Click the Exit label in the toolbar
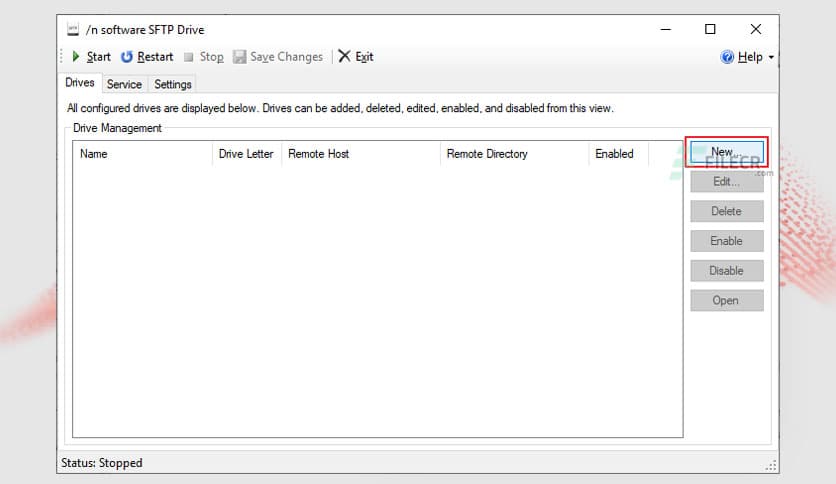This screenshot has width=836, height=484. tap(364, 57)
